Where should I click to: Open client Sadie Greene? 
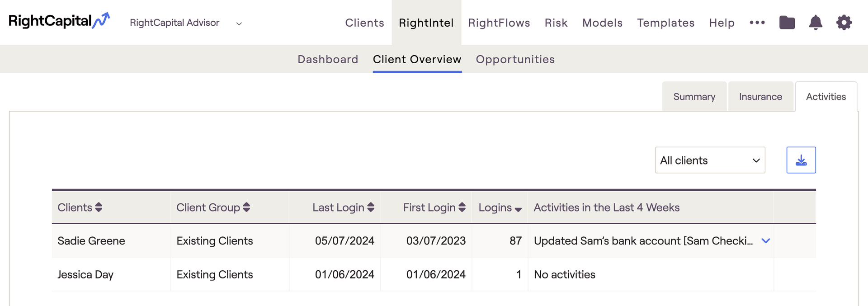(x=91, y=241)
